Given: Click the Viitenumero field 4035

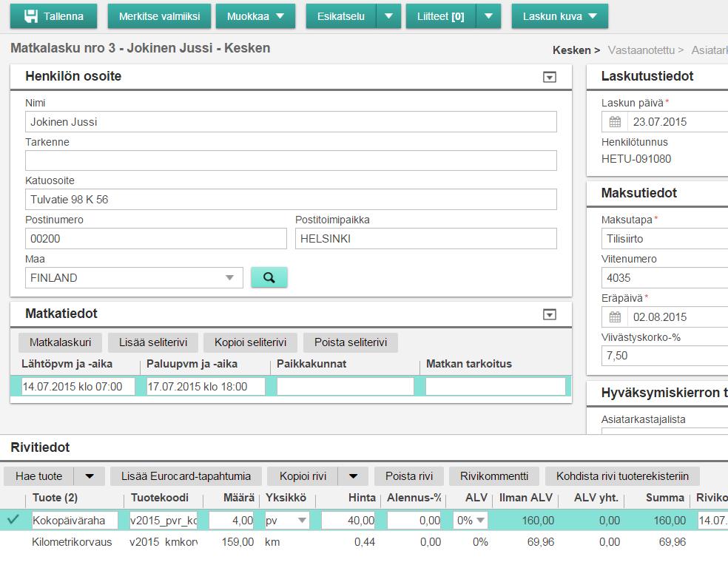Looking at the screenshot, I should point(665,277).
